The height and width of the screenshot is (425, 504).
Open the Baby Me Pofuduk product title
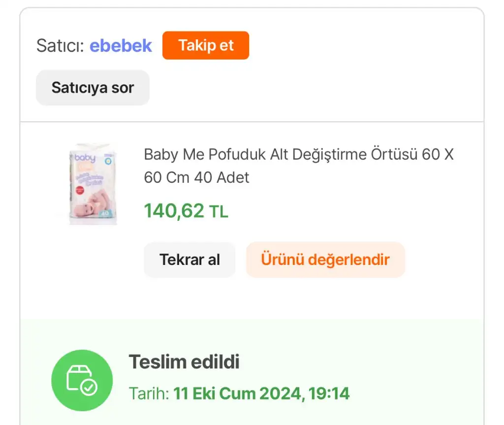coord(298,155)
